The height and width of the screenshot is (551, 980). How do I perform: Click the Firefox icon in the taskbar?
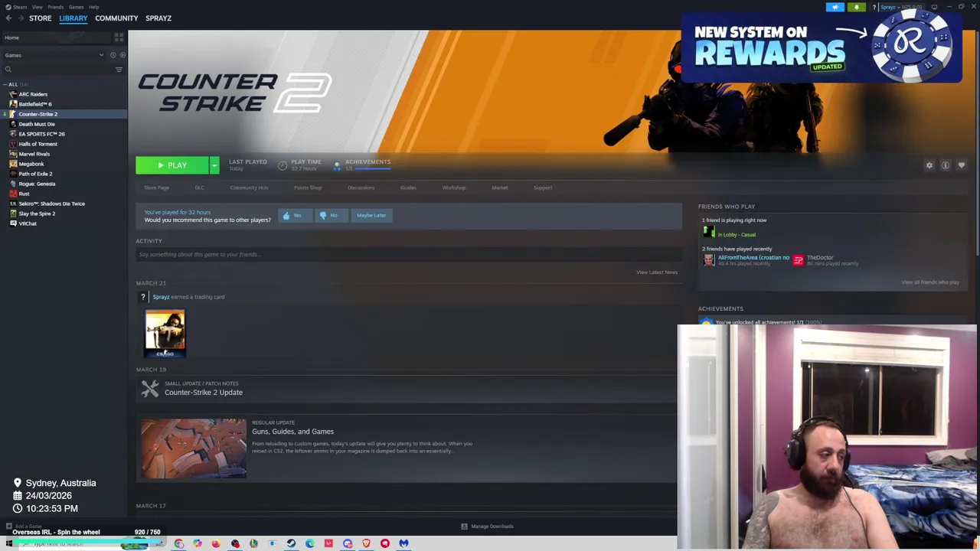tap(216, 543)
